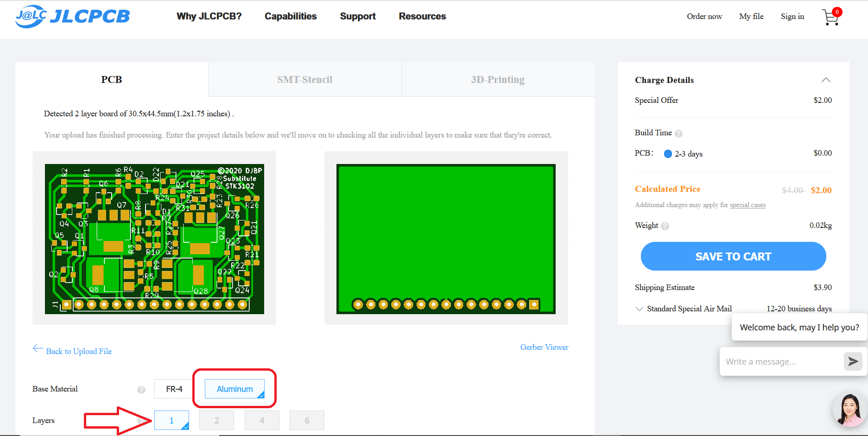Select the 2-3 days build time radio
This screenshot has height=436, width=868.
point(668,154)
